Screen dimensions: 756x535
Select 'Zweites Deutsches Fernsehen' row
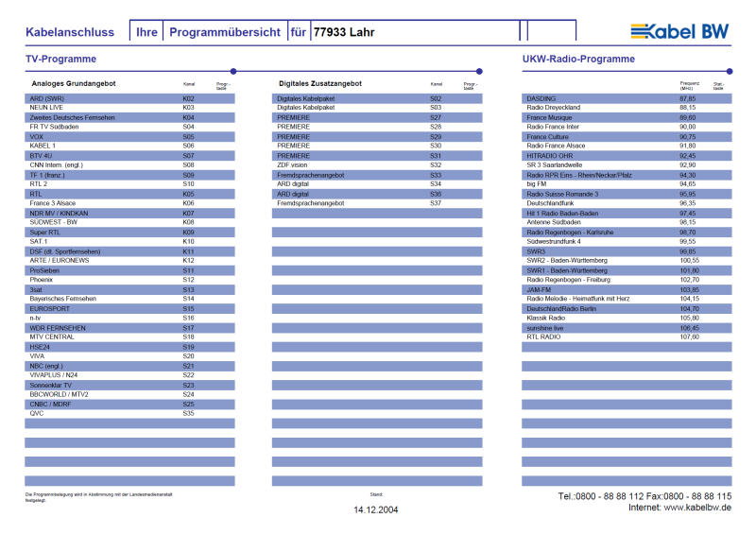pyautogui.click(x=129, y=118)
